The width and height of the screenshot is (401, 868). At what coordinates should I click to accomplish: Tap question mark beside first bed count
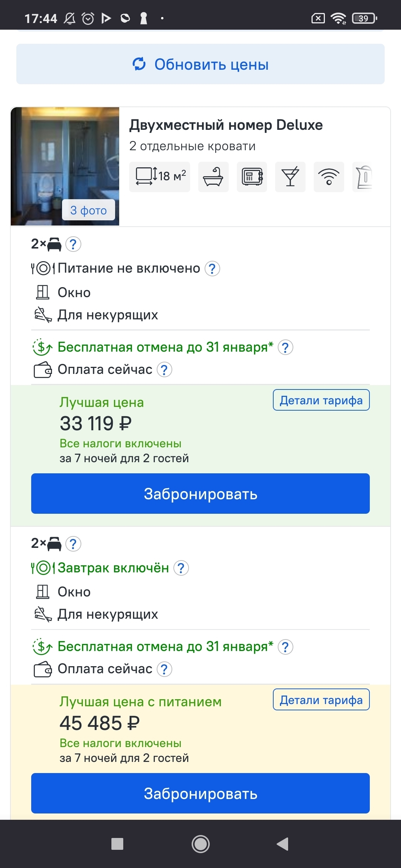click(73, 244)
